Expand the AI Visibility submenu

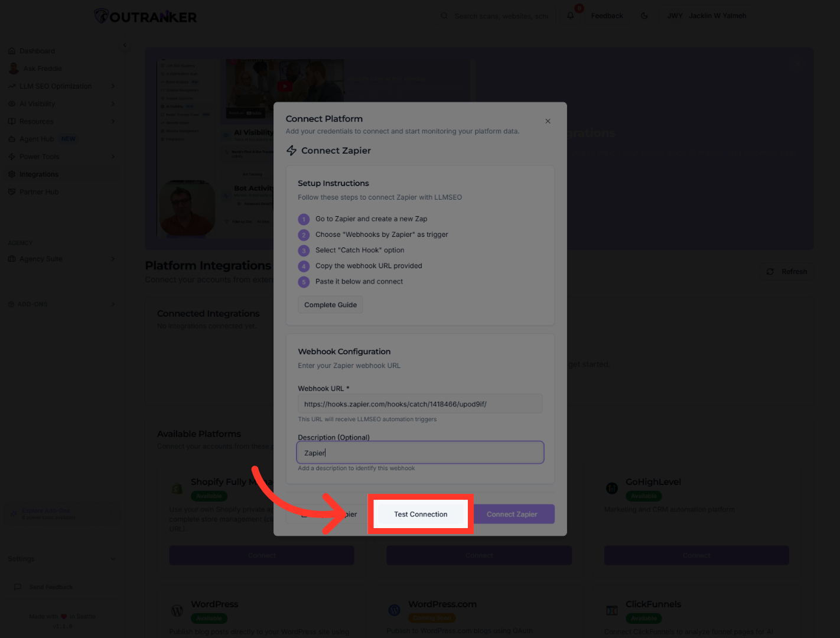[113, 104]
